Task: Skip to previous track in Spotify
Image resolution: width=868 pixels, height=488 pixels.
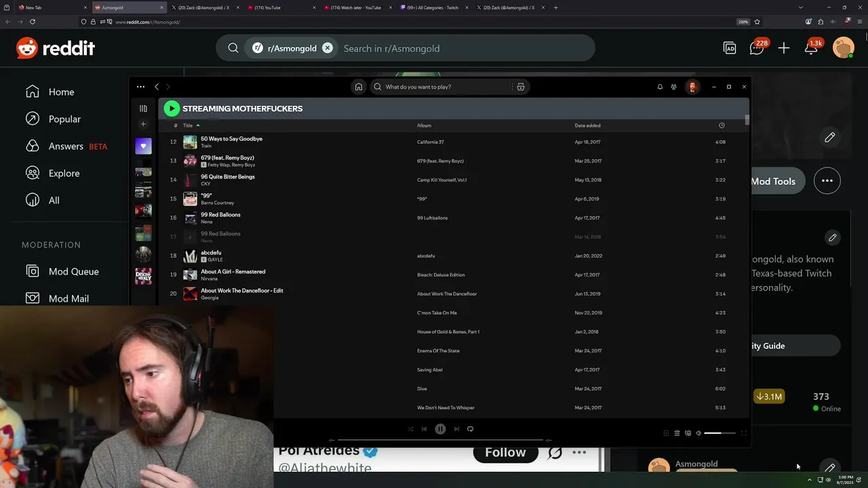Action: pos(424,429)
